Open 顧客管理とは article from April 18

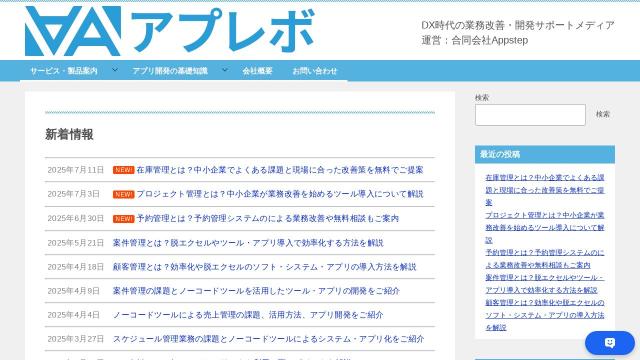[x=264, y=267]
